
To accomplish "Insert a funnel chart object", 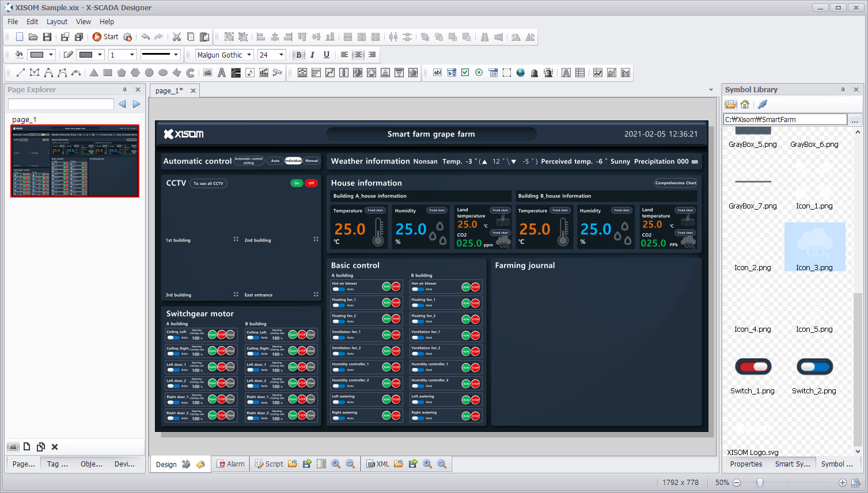I will click(x=399, y=73).
